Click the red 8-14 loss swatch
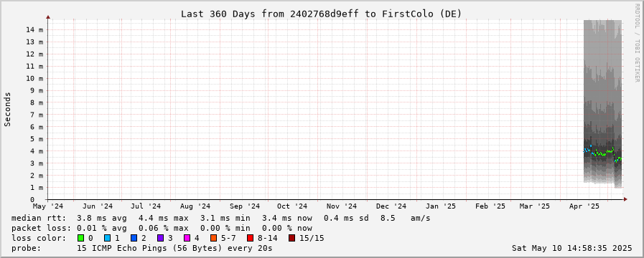The height and width of the screenshot is (258, 644). tap(250, 238)
